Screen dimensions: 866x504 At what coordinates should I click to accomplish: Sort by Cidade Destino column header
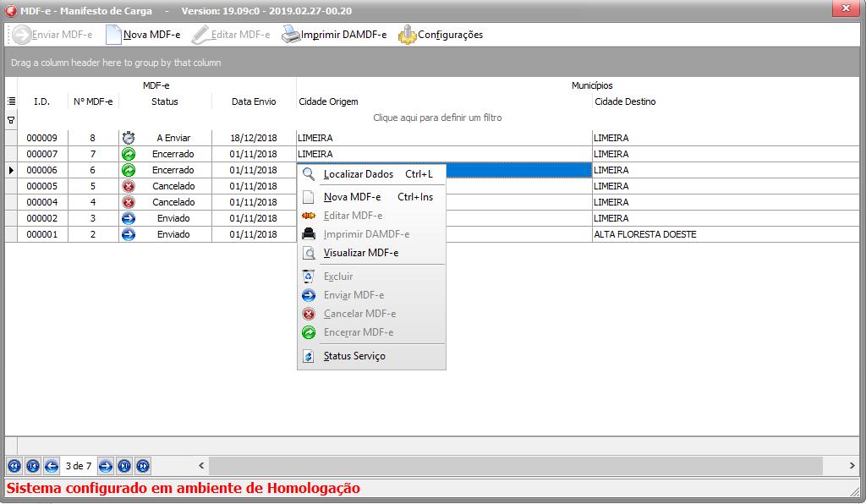(726, 101)
